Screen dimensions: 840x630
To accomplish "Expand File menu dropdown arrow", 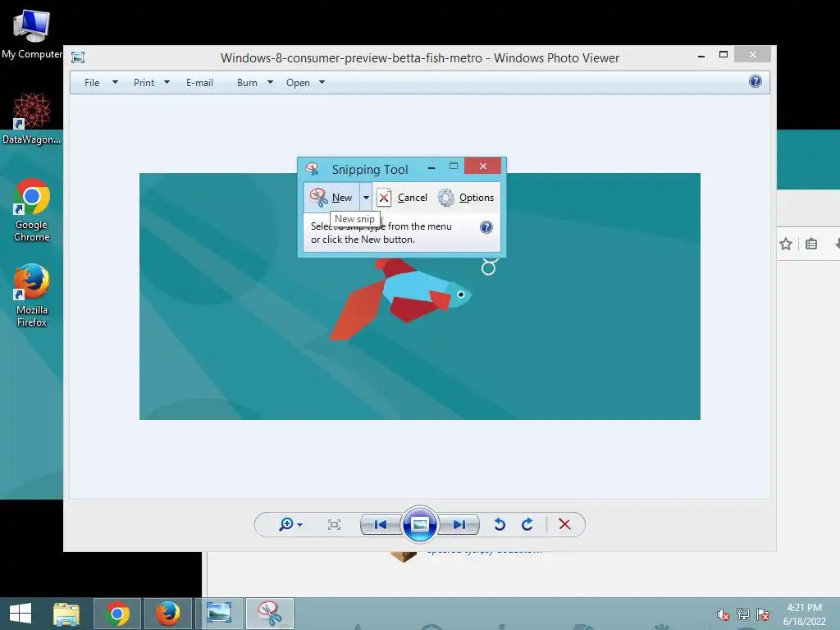I will (x=115, y=83).
